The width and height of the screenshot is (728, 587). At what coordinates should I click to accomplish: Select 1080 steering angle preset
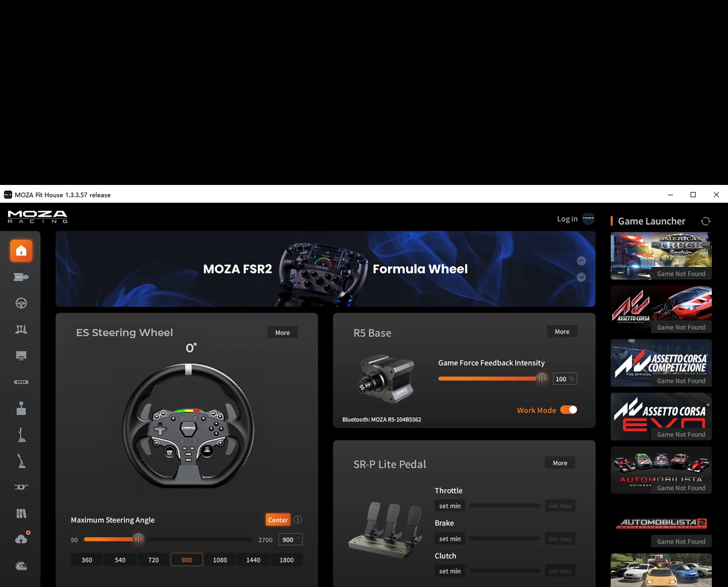220,560
